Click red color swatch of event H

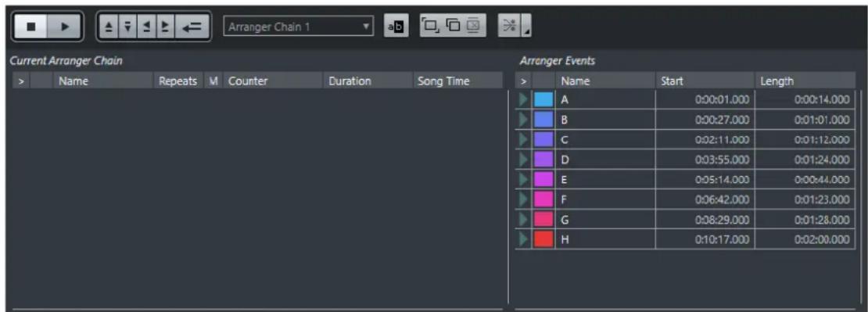pos(543,239)
